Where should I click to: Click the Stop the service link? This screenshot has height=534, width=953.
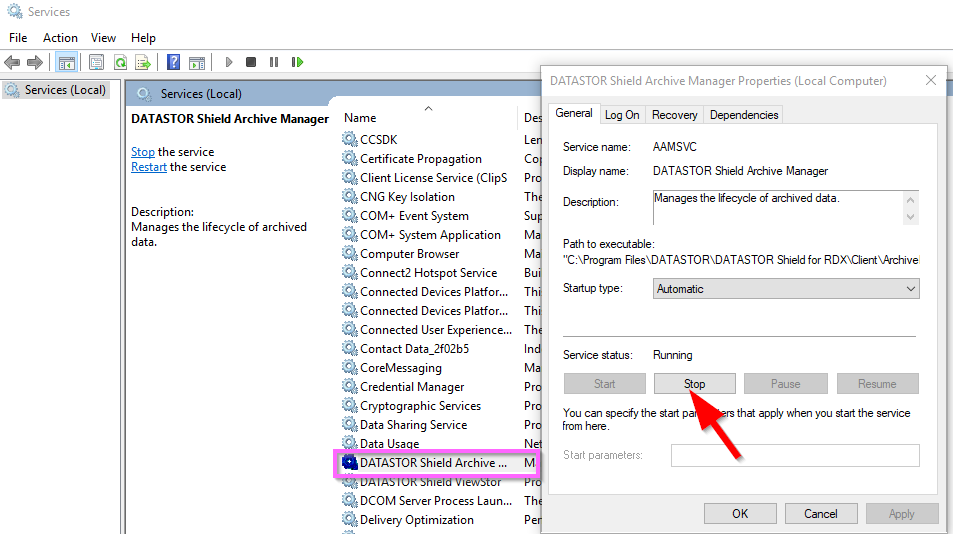[x=143, y=152]
